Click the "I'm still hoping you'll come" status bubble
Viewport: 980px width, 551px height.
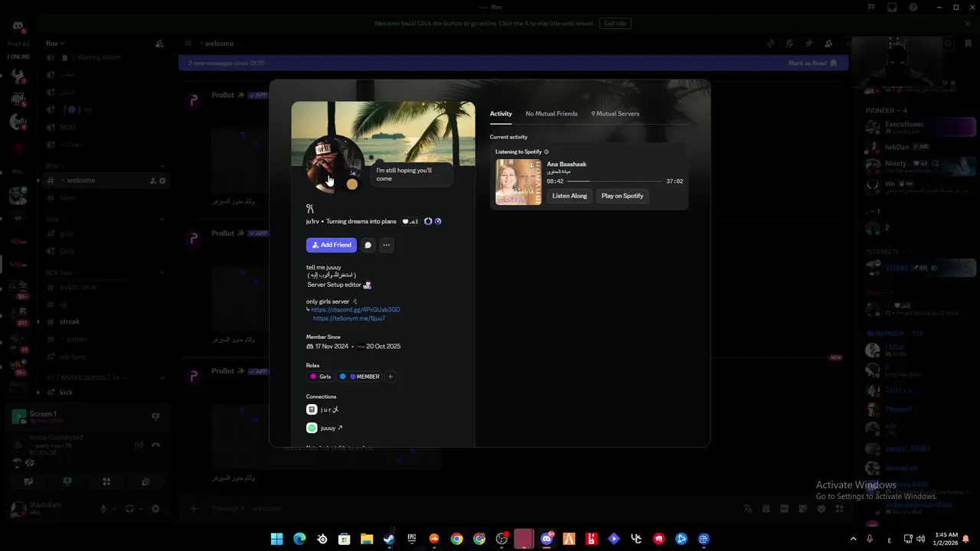point(410,174)
